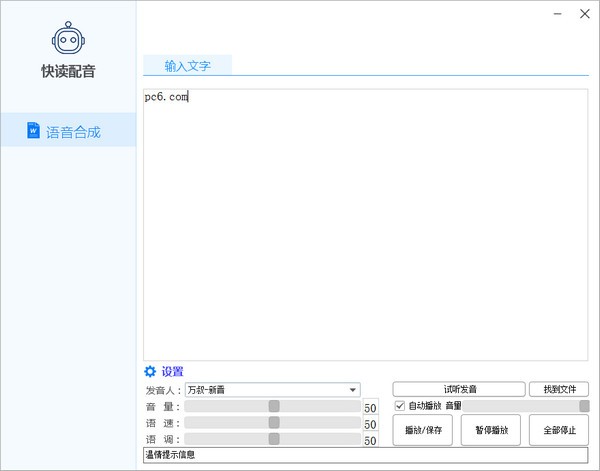This screenshot has width=600, height=471.
Task: Click the document icon beside 语音合成
Action: coord(33,131)
